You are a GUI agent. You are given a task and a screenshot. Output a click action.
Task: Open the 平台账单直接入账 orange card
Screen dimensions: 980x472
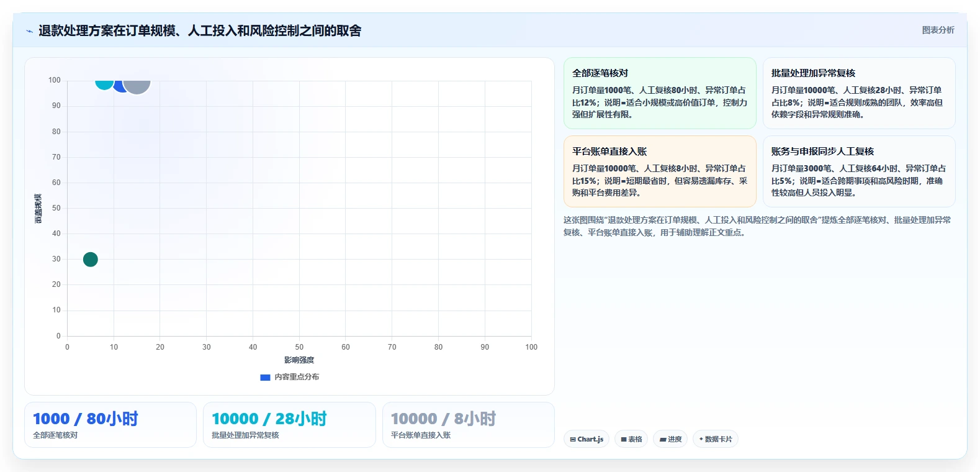(660, 171)
